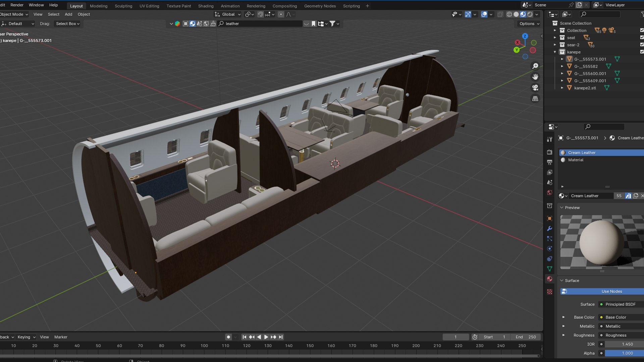The width and height of the screenshot is (644, 362).
Task: Click the zoom magnifier viewport gizmo
Action: pos(535,66)
